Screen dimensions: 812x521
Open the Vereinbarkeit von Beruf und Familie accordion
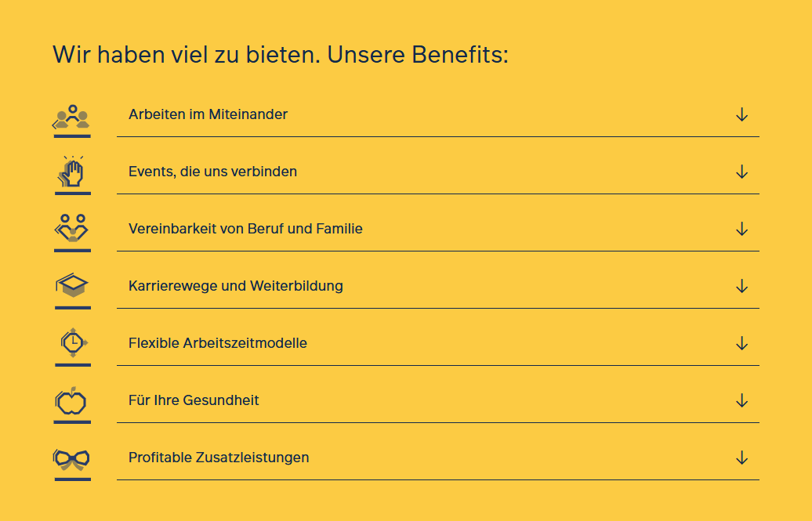740,229
